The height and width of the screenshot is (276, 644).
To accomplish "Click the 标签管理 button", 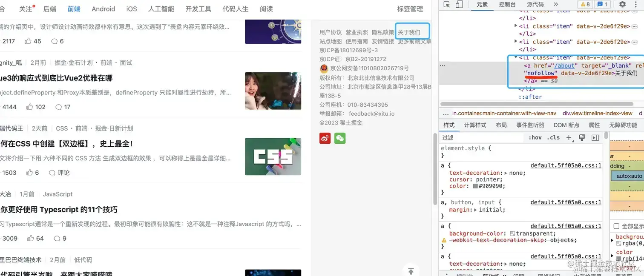I will 410,9.
